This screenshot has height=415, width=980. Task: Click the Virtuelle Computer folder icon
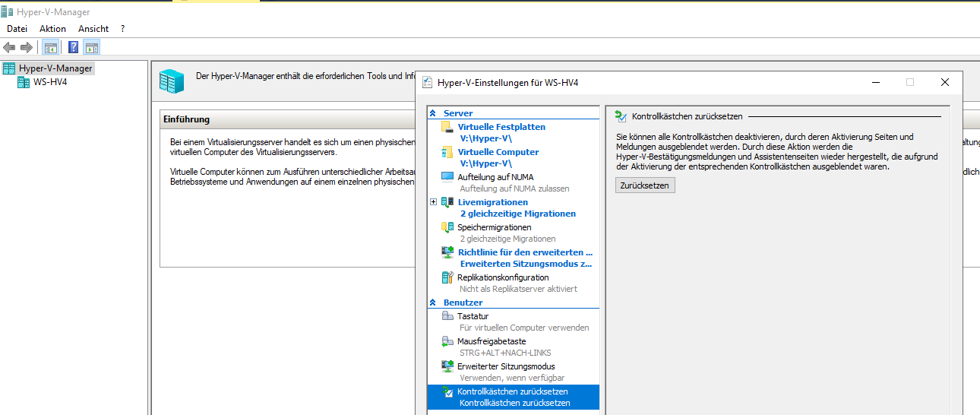(447, 152)
